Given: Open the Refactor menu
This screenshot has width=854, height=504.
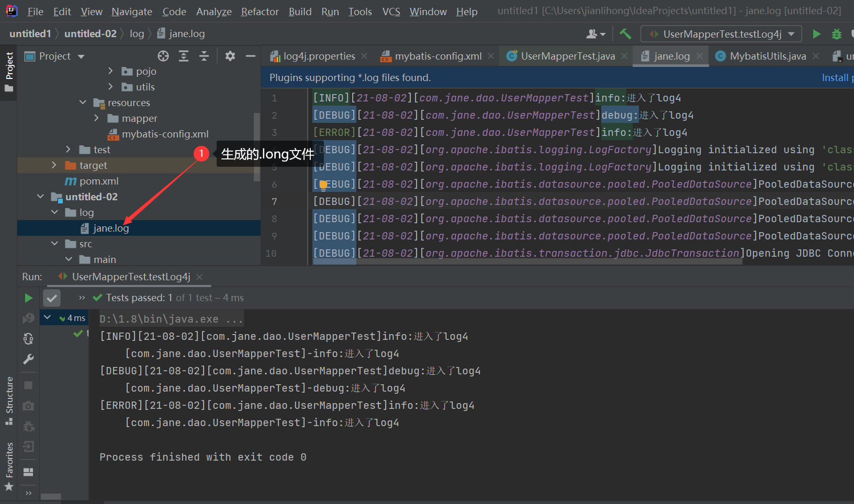Looking at the screenshot, I should tap(260, 12).
